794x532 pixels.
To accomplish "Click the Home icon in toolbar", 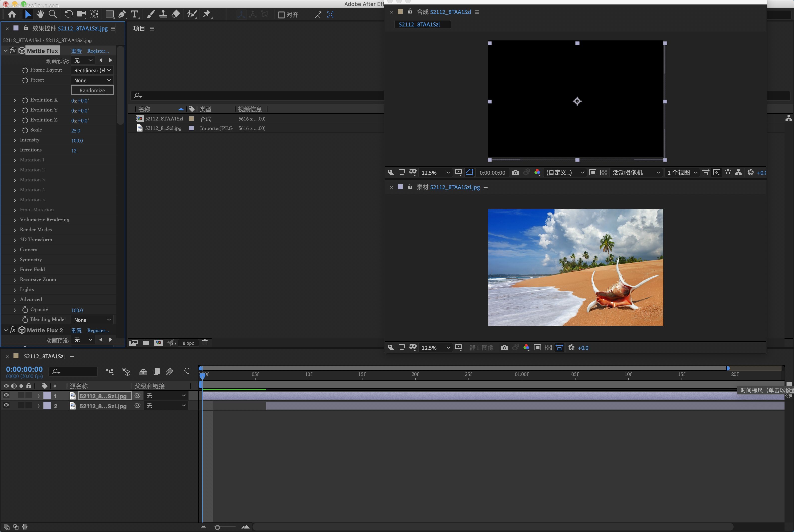I will [x=12, y=14].
